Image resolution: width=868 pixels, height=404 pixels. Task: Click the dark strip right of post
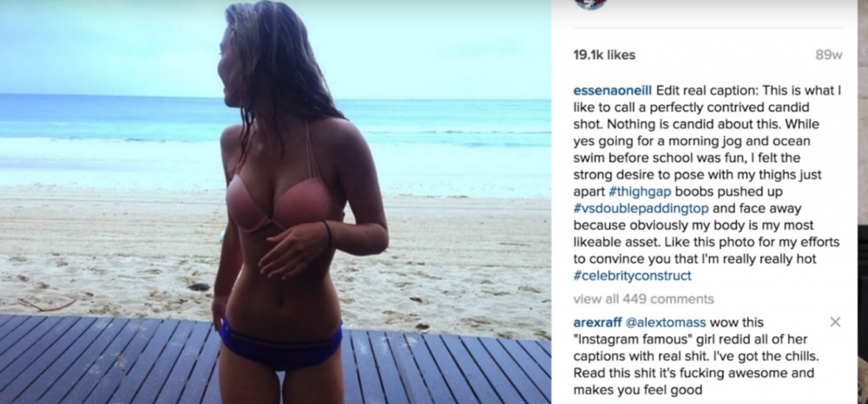[x=863, y=202]
